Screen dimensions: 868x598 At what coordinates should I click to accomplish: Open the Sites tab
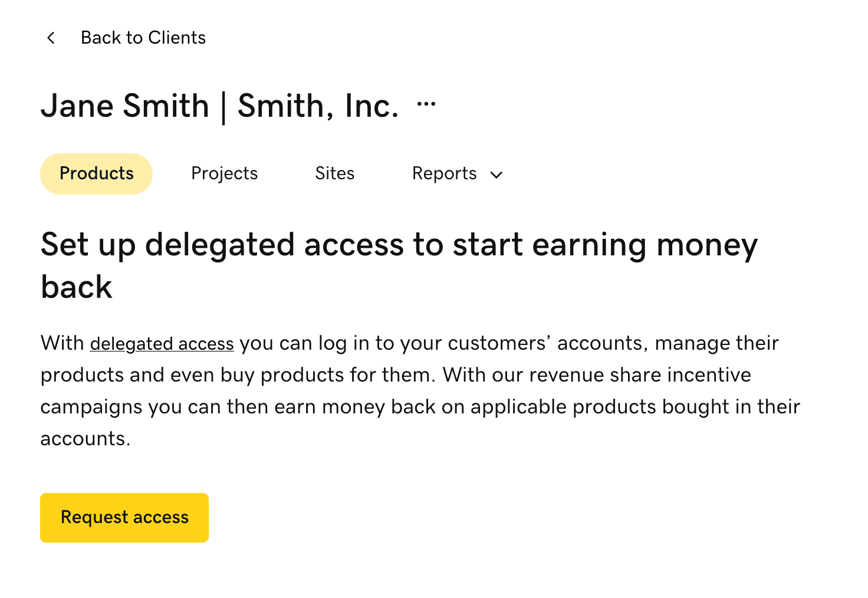pyautogui.click(x=334, y=173)
